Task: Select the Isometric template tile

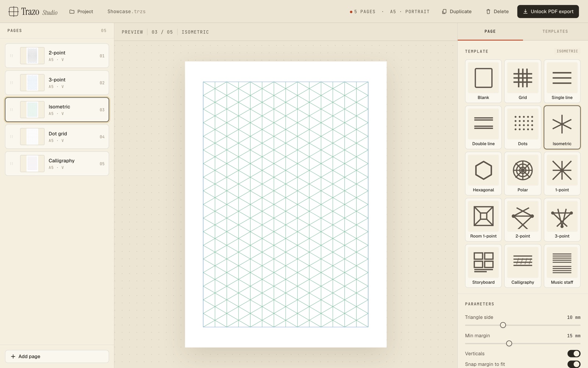Action: [562, 127]
